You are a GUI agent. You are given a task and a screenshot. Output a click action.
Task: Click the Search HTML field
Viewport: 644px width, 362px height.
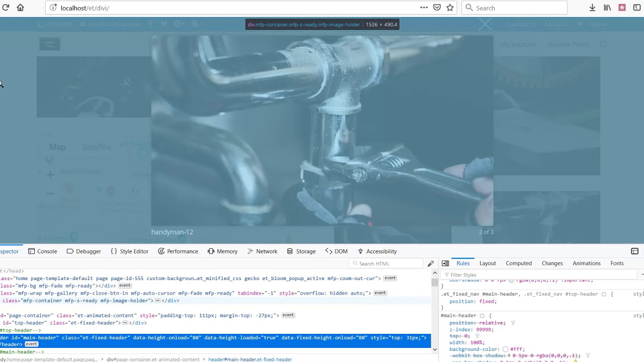tap(386, 263)
